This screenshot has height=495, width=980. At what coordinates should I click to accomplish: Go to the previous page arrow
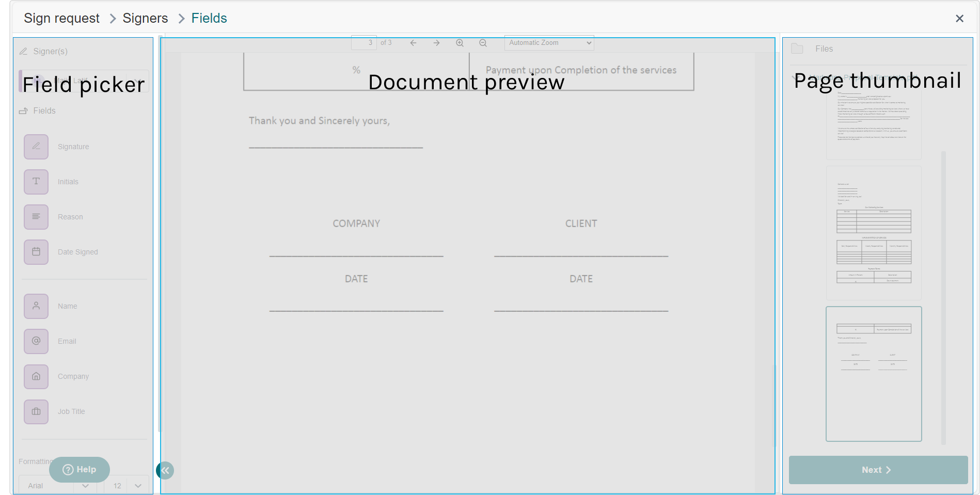413,43
